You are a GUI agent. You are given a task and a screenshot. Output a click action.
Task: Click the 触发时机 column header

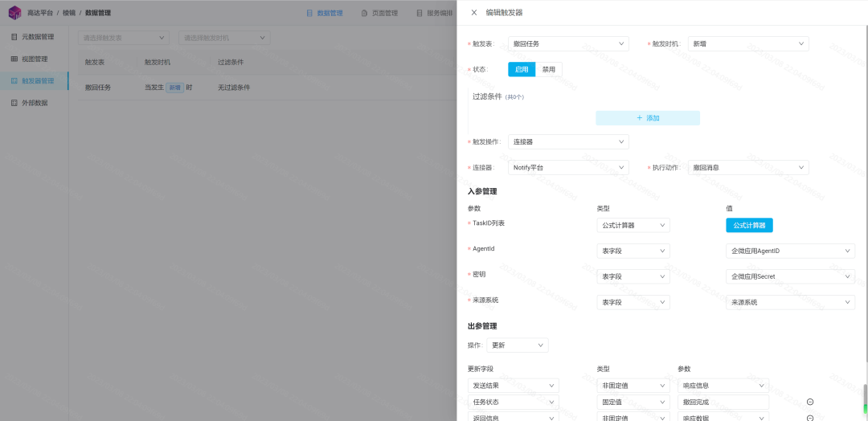click(158, 63)
